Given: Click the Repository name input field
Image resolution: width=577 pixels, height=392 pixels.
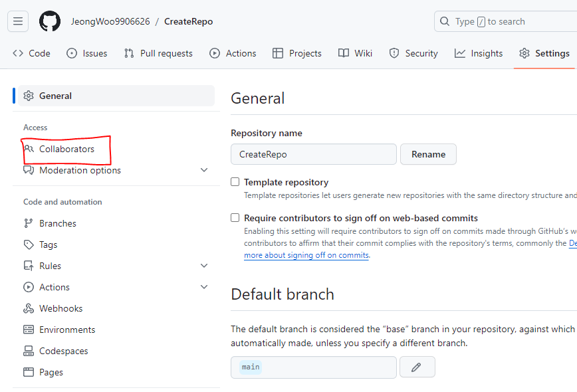Looking at the screenshot, I should tap(314, 154).
